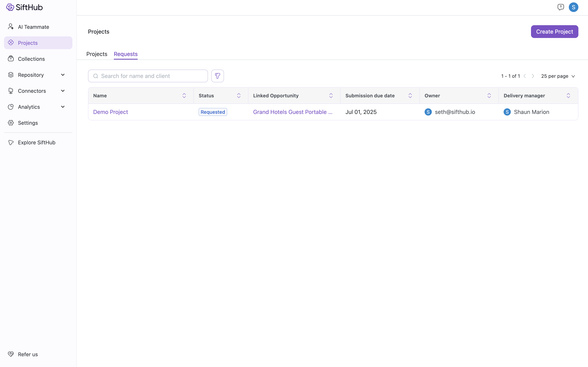Go to next page arrow
Viewport: 588px width, 367px height.
click(533, 76)
